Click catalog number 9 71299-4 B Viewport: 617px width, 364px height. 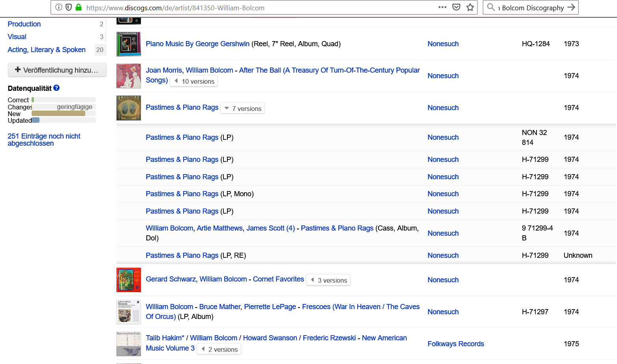click(537, 233)
